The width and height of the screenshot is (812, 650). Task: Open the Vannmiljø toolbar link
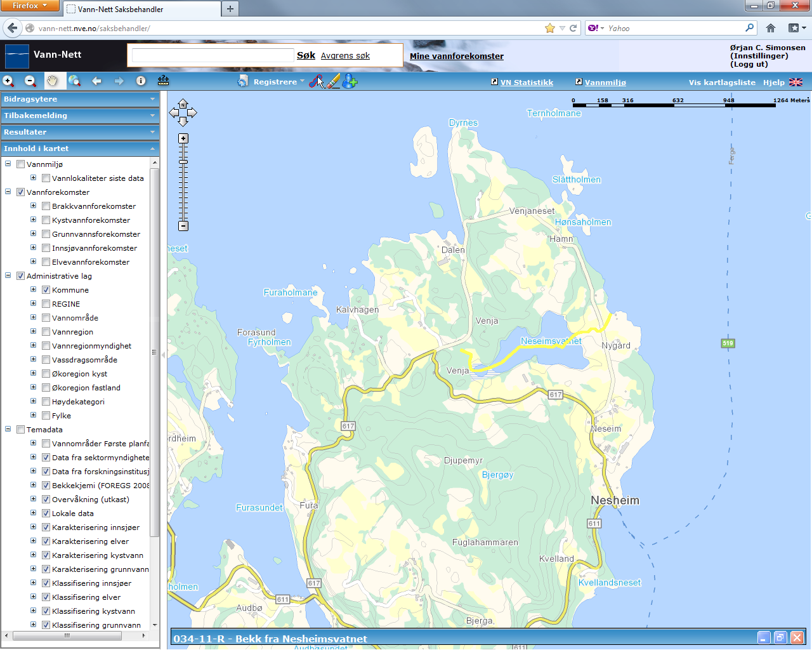pos(605,83)
